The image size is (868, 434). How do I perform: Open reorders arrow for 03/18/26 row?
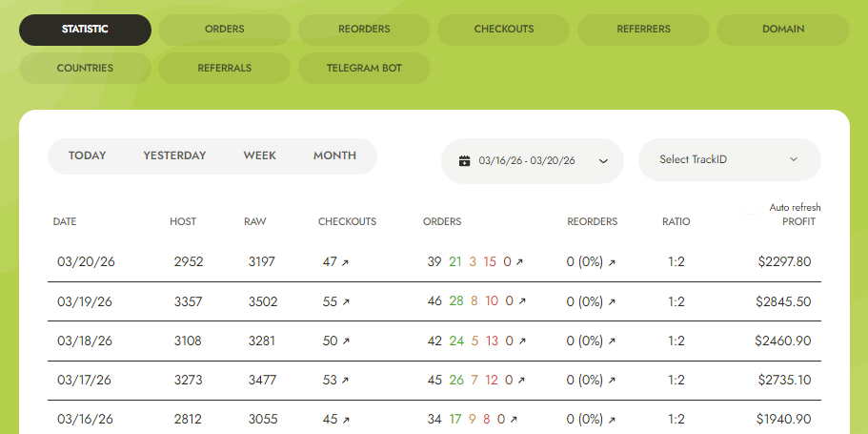coord(612,342)
